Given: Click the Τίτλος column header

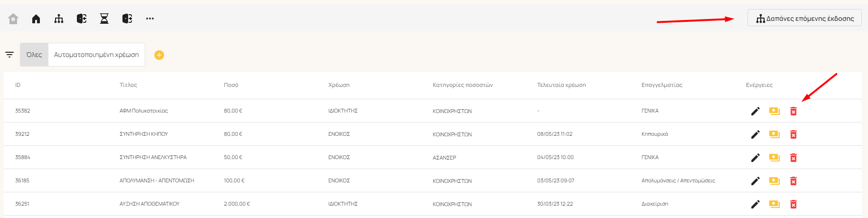Looking at the screenshot, I should click(128, 85).
